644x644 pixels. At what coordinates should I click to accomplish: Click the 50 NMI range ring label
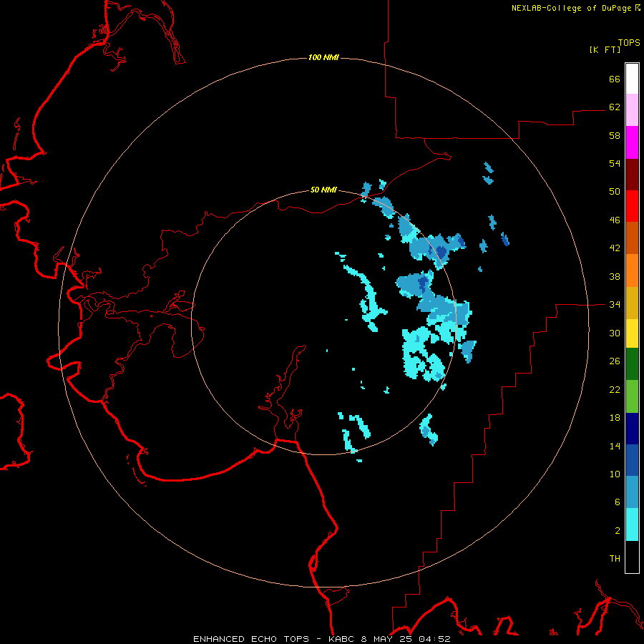(x=323, y=190)
